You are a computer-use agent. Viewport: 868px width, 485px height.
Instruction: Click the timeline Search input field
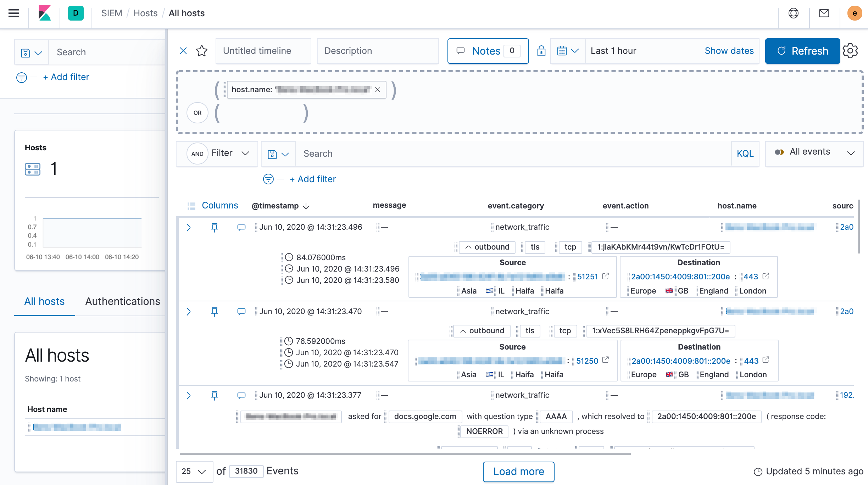pyautogui.click(x=496, y=154)
